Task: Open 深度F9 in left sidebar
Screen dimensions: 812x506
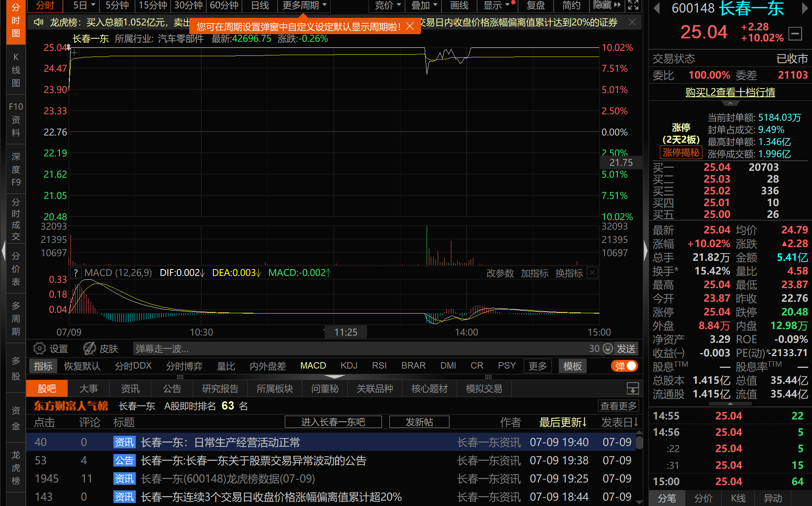Action: (x=16, y=169)
